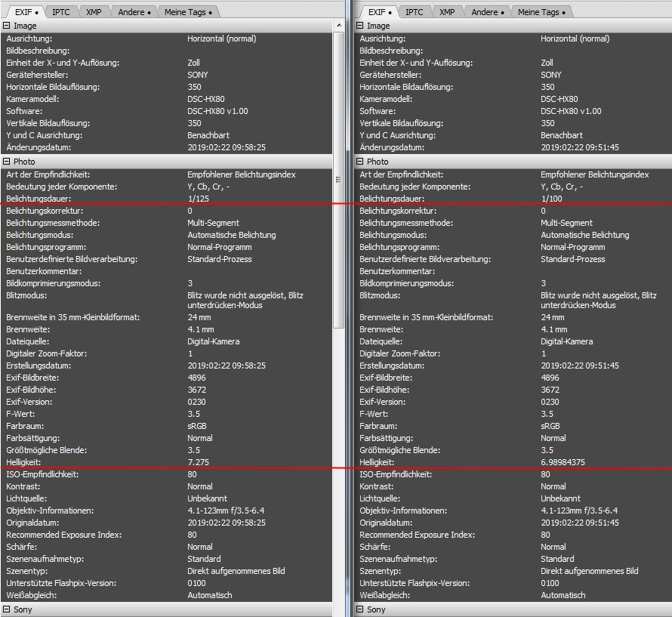
Task: Select the Belichtungsdauer row showing 1/125
Action: tap(113, 199)
